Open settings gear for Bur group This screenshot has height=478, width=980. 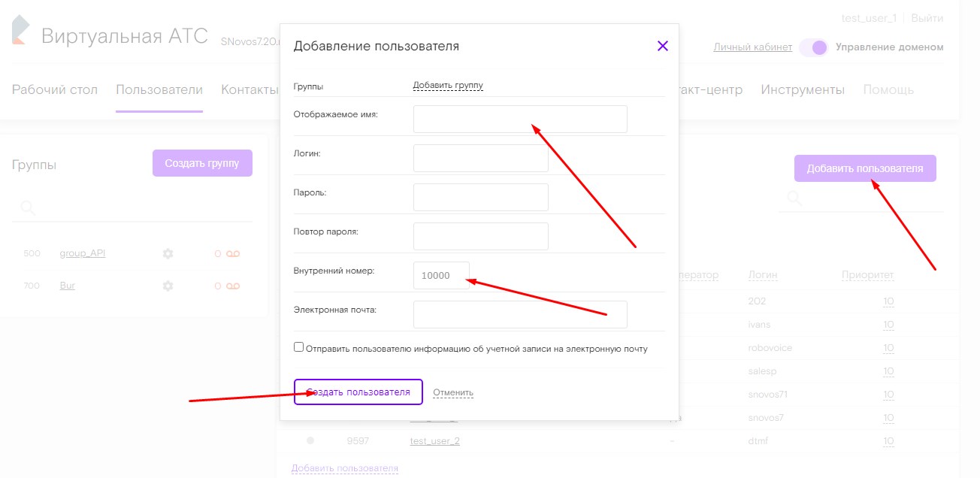(x=168, y=286)
